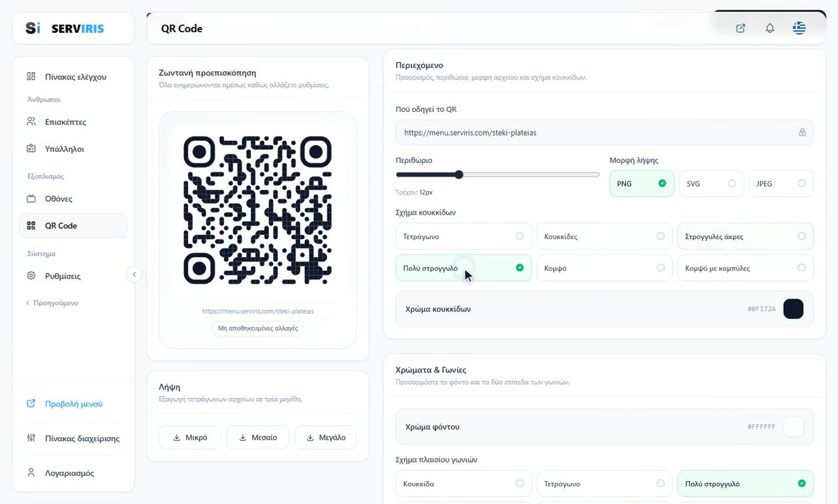Choose Κομψό dot shape
Image resolution: width=838 pixels, height=504 pixels.
coord(605,268)
